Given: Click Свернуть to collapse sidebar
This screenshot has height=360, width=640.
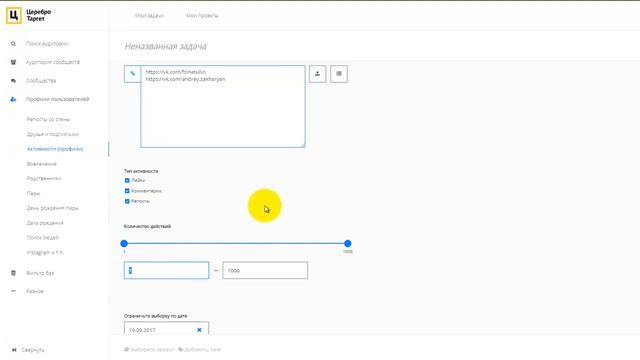Looking at the screenshot, I should 33,350.
